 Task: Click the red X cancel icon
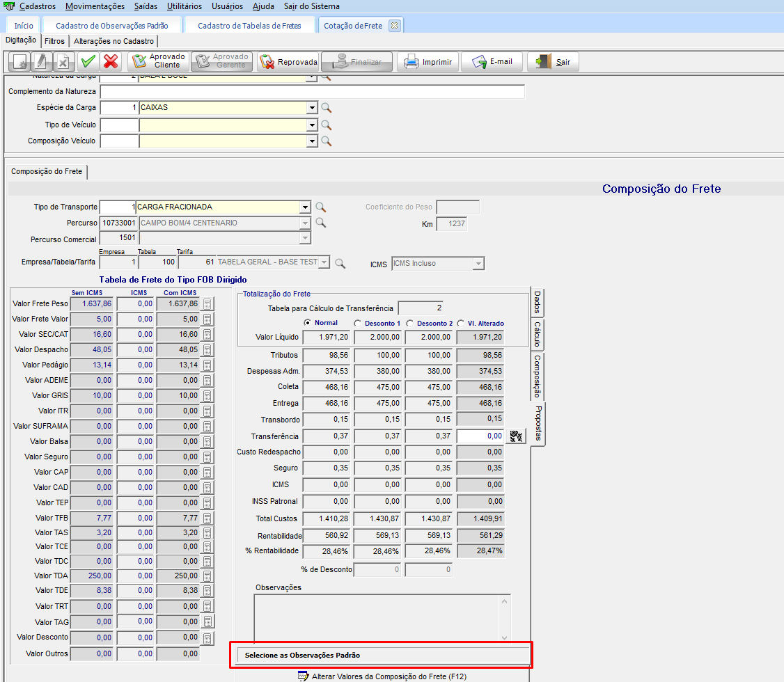pyautogui.click(x=111, y=61)
